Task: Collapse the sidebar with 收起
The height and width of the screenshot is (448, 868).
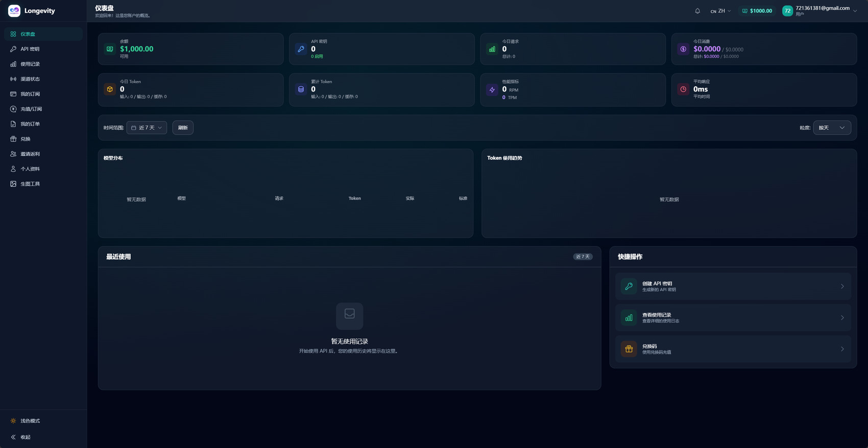Action: point(43,437)
